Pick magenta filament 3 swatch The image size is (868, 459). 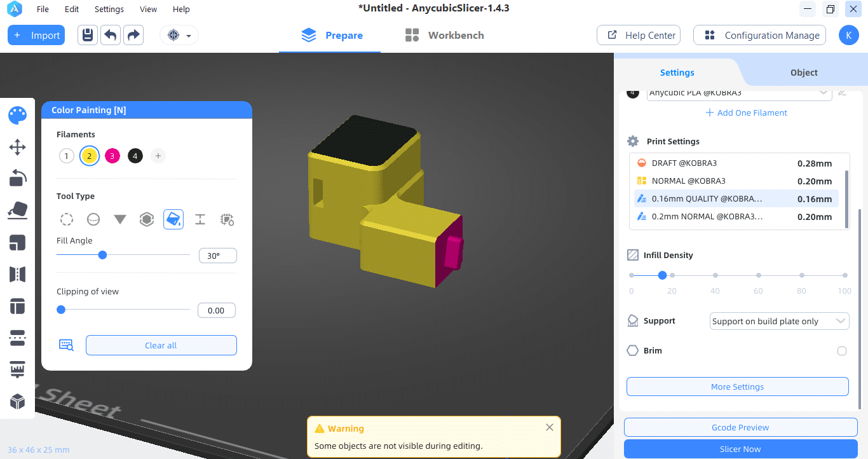112,156
